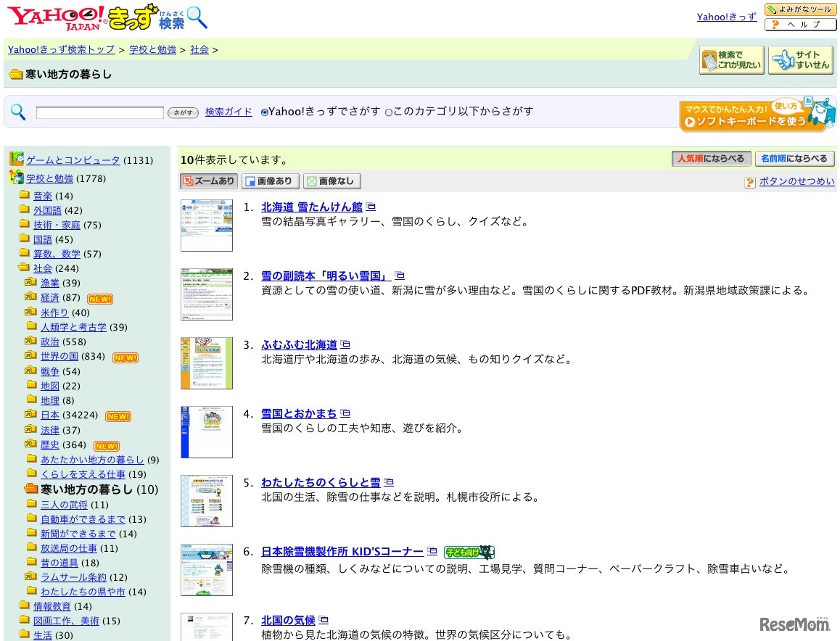Open the zoom preview icon beside 北海道 雪たんけん館
Viewport: 840px width, 641px height.
pyautogui.click(x=370, y=206)
